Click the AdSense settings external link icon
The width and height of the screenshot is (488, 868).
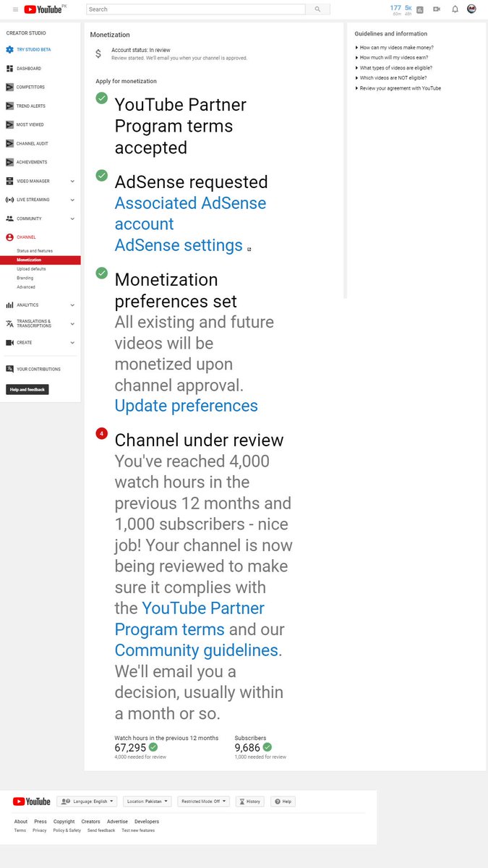click(249, 249)
